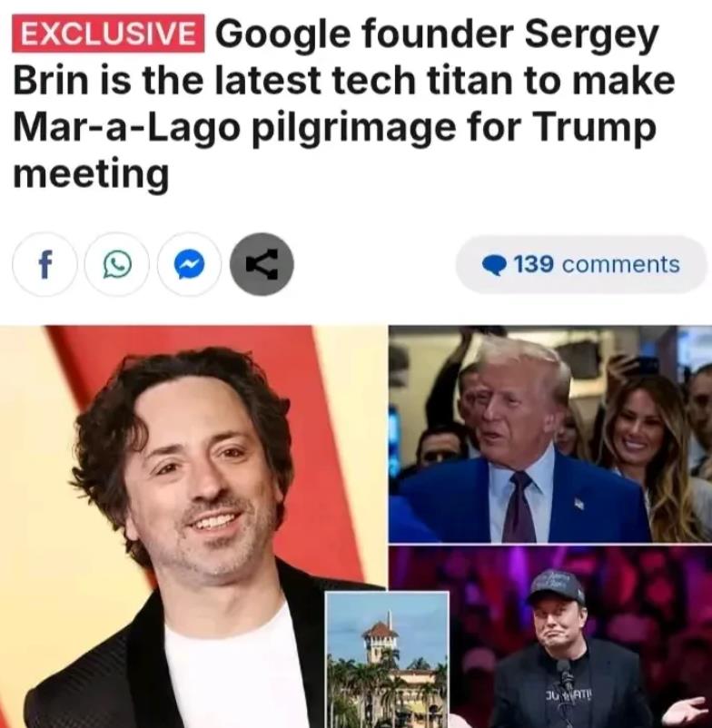This screenshot has width=712, height=728.
Task: Select the number 139 comment count
Action: coord(534,264)
